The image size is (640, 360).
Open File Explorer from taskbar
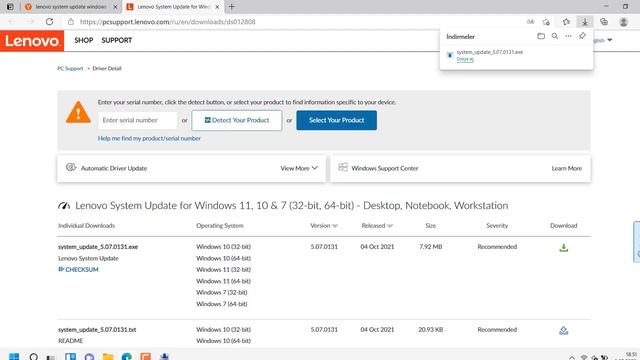coord(108,356)
